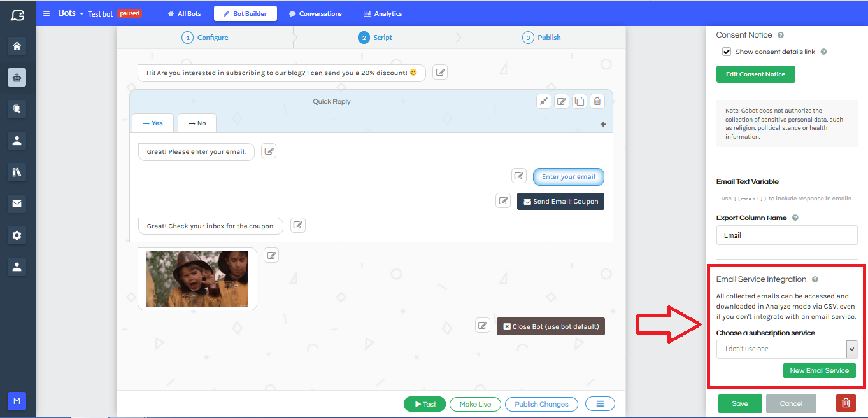This screenshot has height=418, width=868.
Task: Click the red trash delete button
Action: (x=846, y=403)
